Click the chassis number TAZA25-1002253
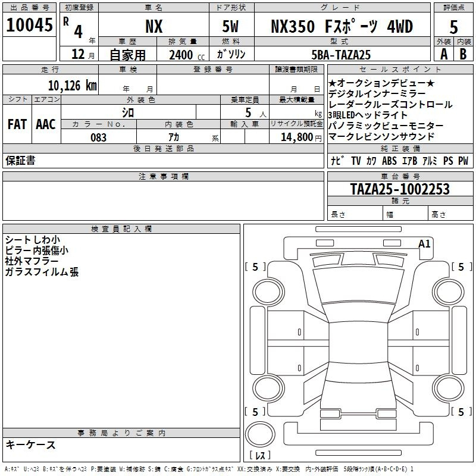 click(399, 190)
